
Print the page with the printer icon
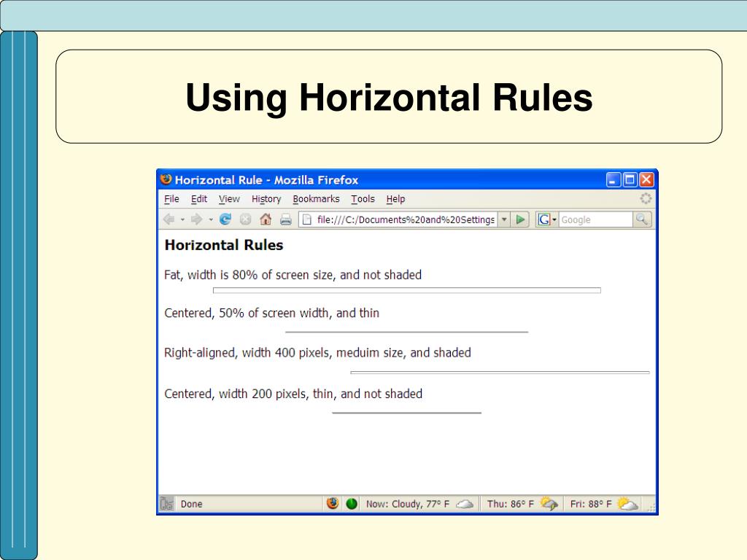coord(286,219)
